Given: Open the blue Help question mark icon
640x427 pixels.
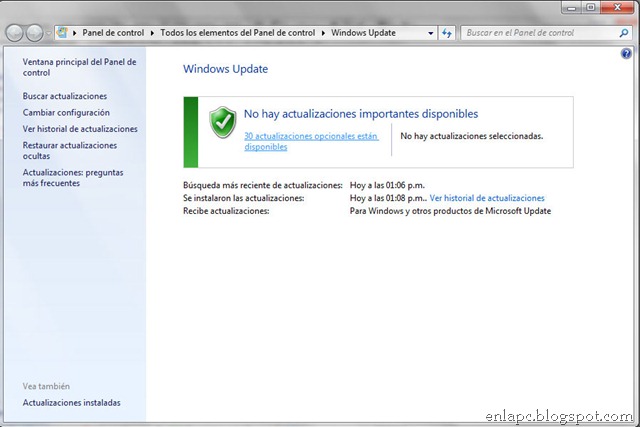Looking at the screenshot, I should 626,53.
